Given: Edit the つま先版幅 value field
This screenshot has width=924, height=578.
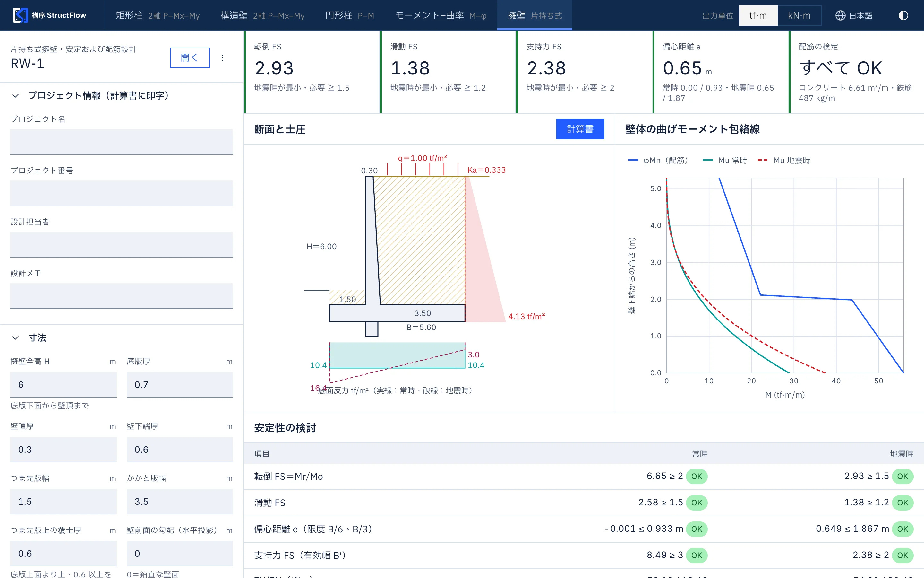Looking at the screenshot, I should click(64, 502).
